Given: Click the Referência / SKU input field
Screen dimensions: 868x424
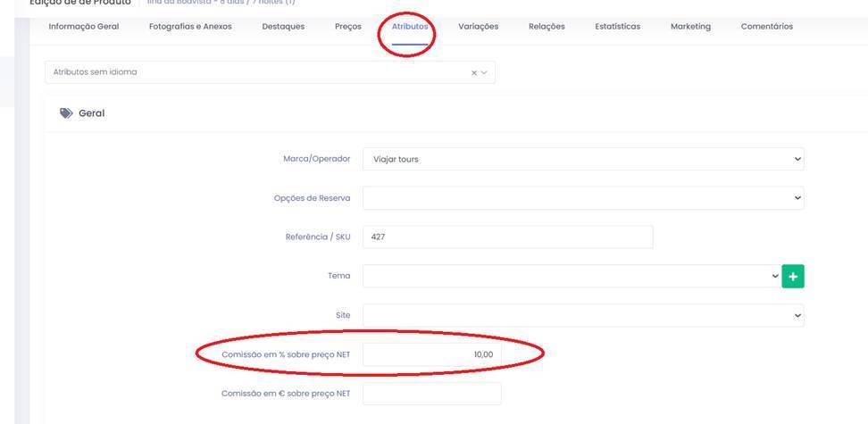Looking at the screenshot, I should 507,237.
